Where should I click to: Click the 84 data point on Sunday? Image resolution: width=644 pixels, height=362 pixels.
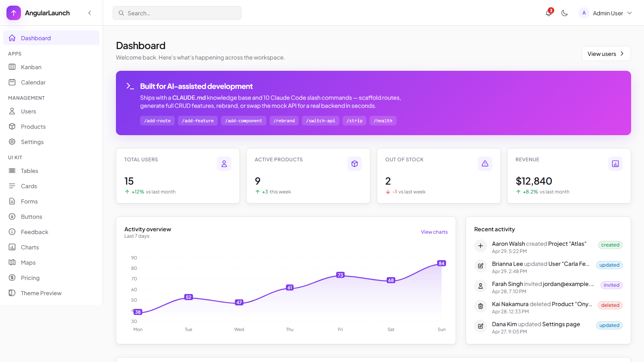442,263
